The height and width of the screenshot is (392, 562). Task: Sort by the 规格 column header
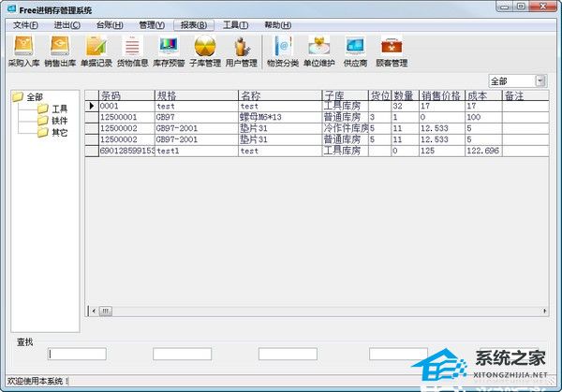(x=197, y=95)
